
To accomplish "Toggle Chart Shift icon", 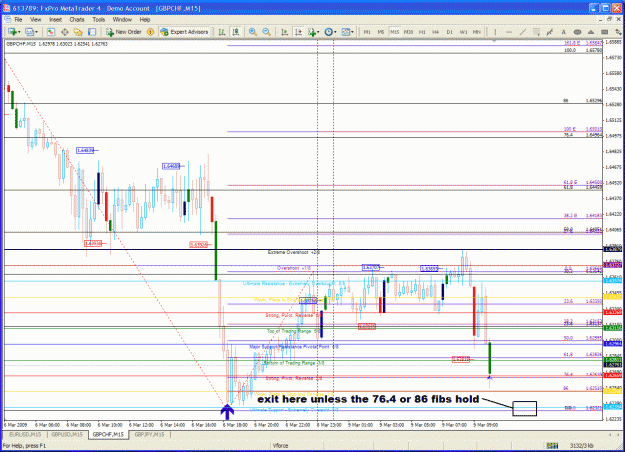I will 298,32.
